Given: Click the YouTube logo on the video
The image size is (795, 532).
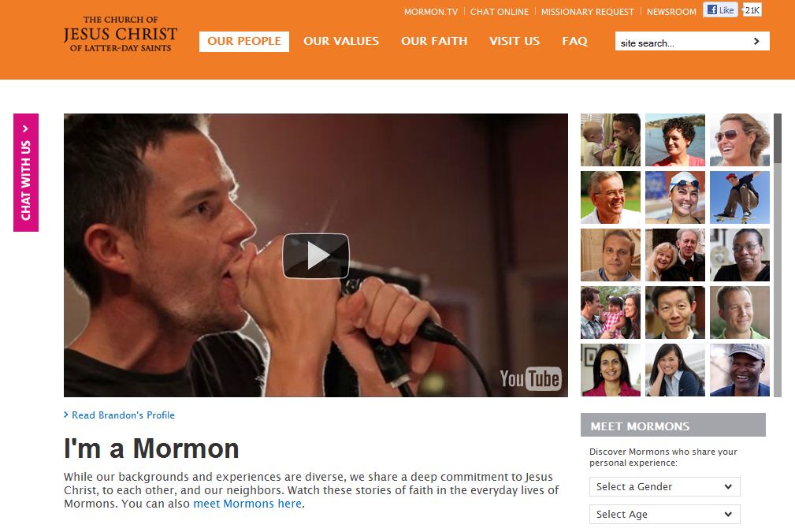Looking at the screenshot, I should pos(530,379).
